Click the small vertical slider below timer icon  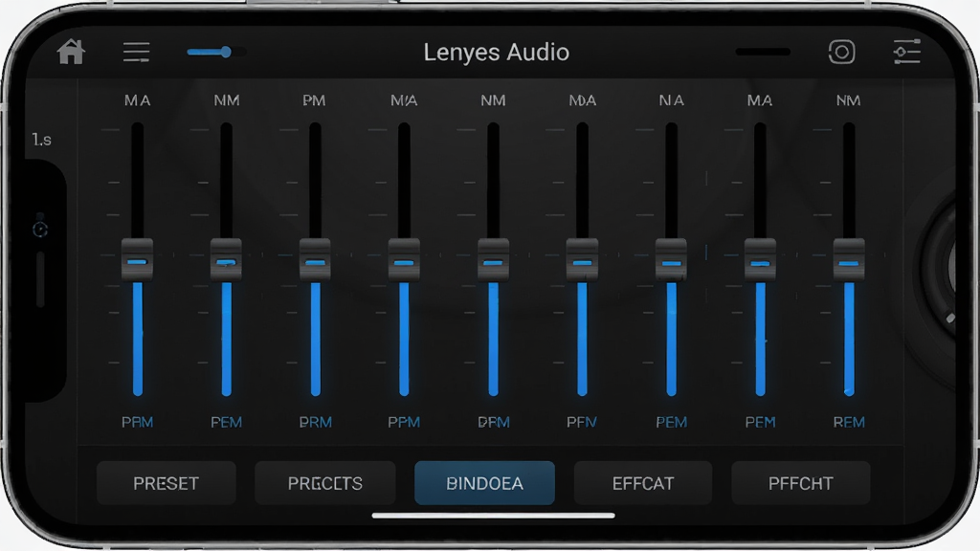coord(40,279)
